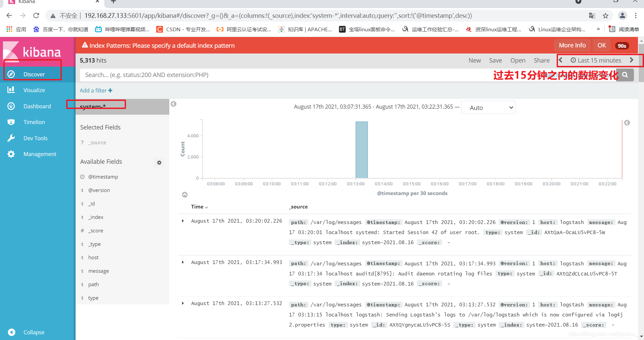644x340 pixels.
Task: Open the browser translate icon
Action: (592, 15)
